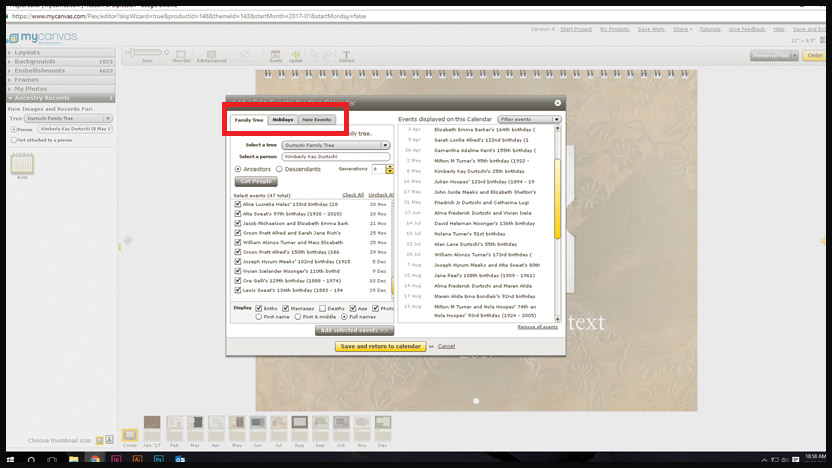Click the Save Work menu link

tap(651, 29)
